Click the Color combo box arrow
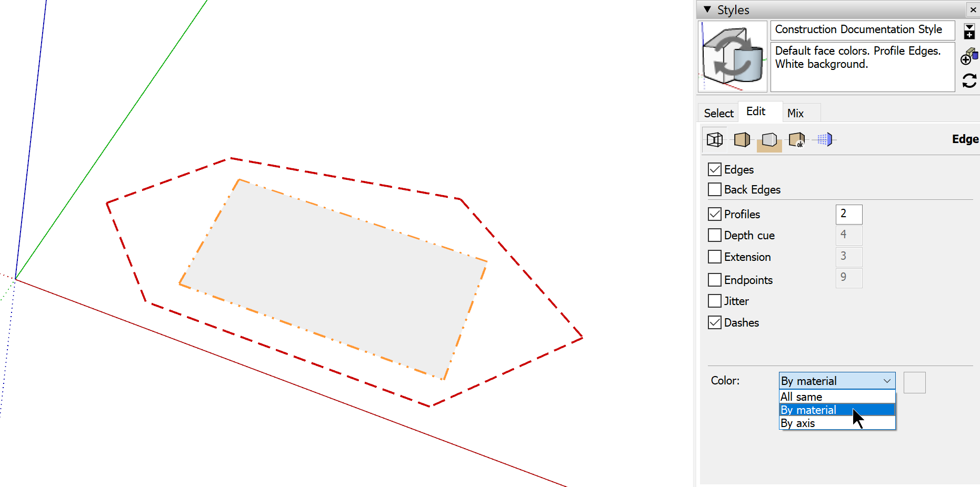 [x=887, y=381]
